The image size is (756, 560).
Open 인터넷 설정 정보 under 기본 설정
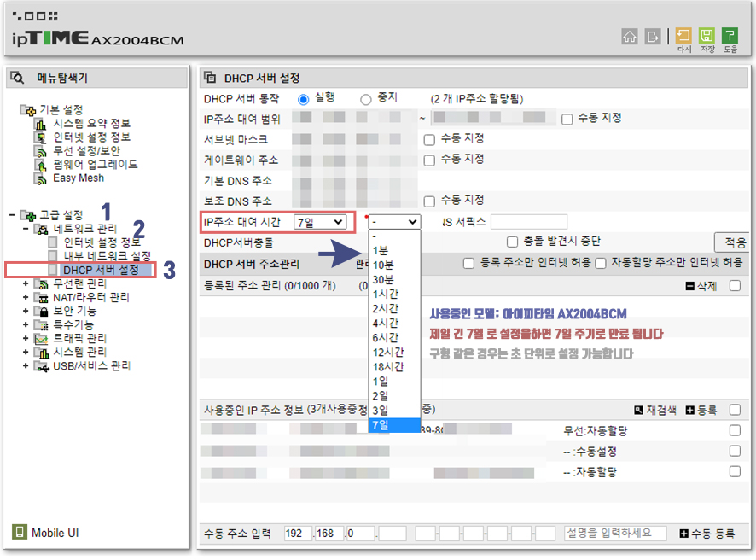91,137
